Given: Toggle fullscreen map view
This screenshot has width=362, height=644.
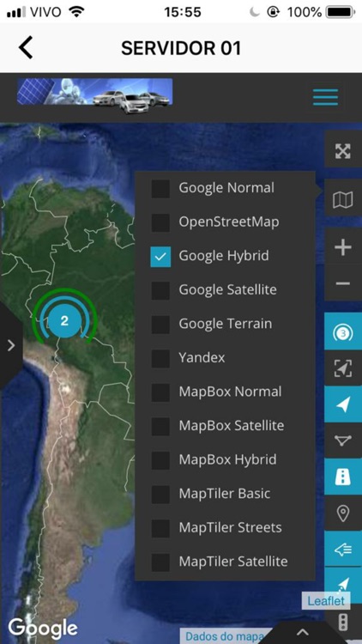Looking at the screenshot, I should (x=343, y=151).
